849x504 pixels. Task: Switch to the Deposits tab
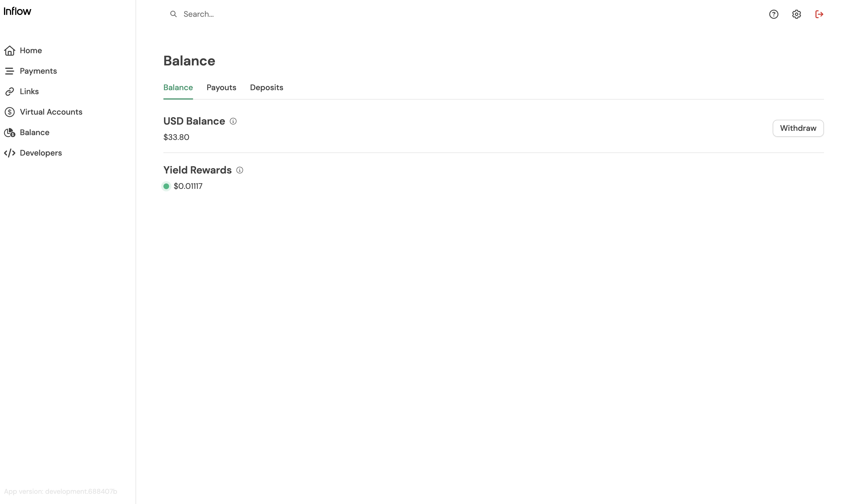point(266,88)
